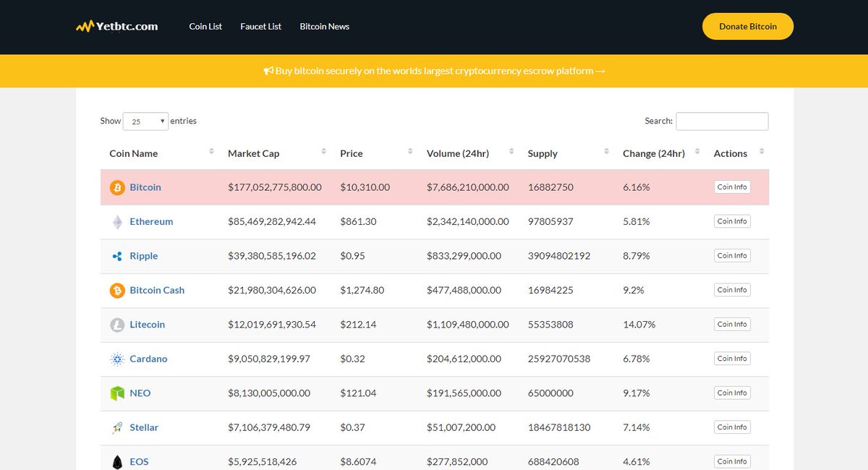Select Ethereum price $861.30
Viewport: 868px width, 470px height.
[x=359, y=222]
